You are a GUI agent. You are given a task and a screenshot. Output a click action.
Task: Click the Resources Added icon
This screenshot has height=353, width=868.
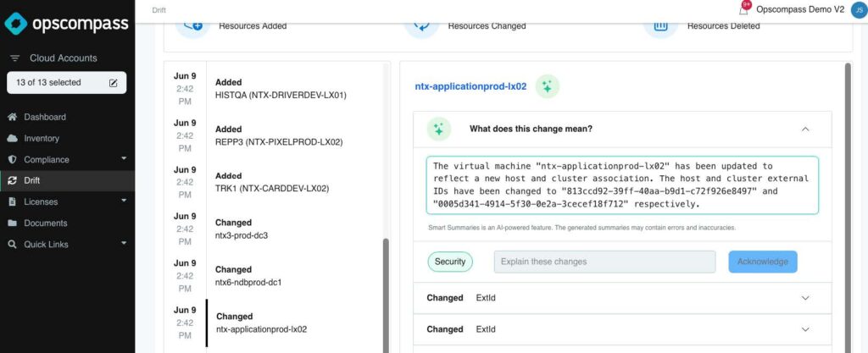pos(192,24)
